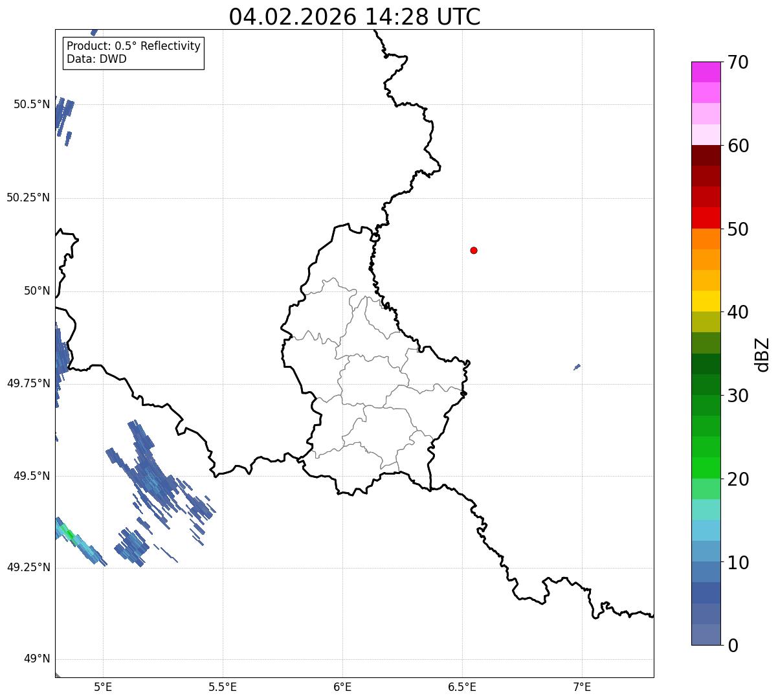Click the dark maroon colorbar swatch below 60

point(706,155)
